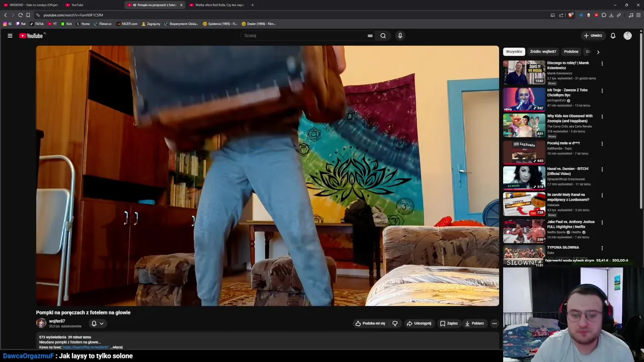This screenshot has height=362, width=644.
Task: Select the Podobne filter chip
Action: (571, 52)
